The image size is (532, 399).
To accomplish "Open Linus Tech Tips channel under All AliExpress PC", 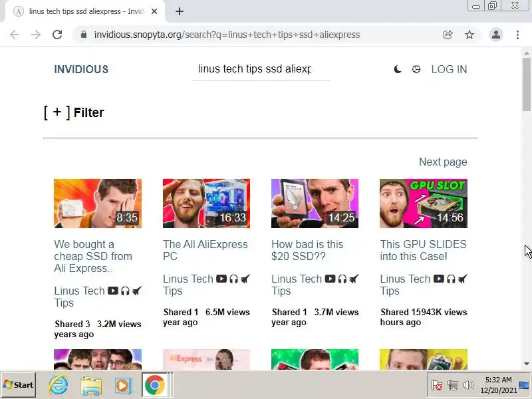I will [x=188, y=285].
